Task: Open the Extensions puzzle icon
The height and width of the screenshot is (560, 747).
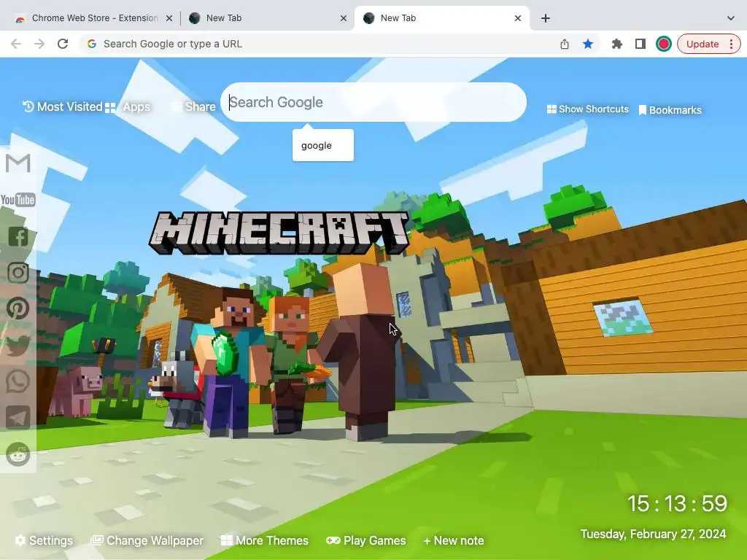Action: (617, 44)
